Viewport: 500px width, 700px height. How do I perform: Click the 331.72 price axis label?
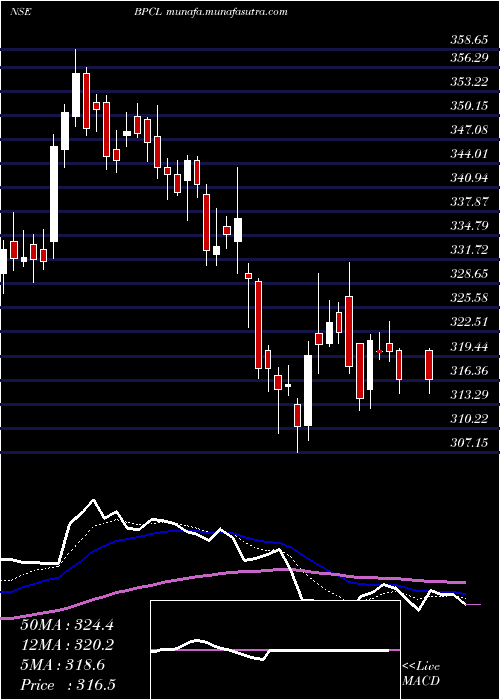[468, 250]
